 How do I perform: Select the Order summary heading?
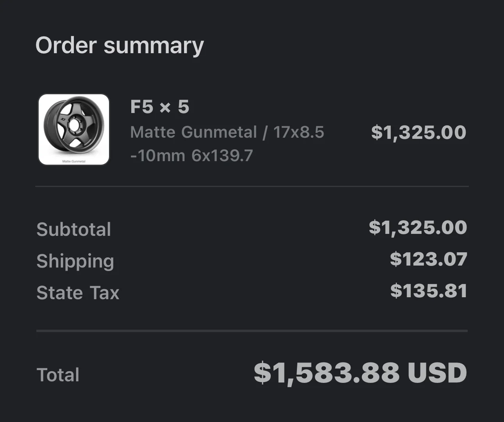pos(120,46)
